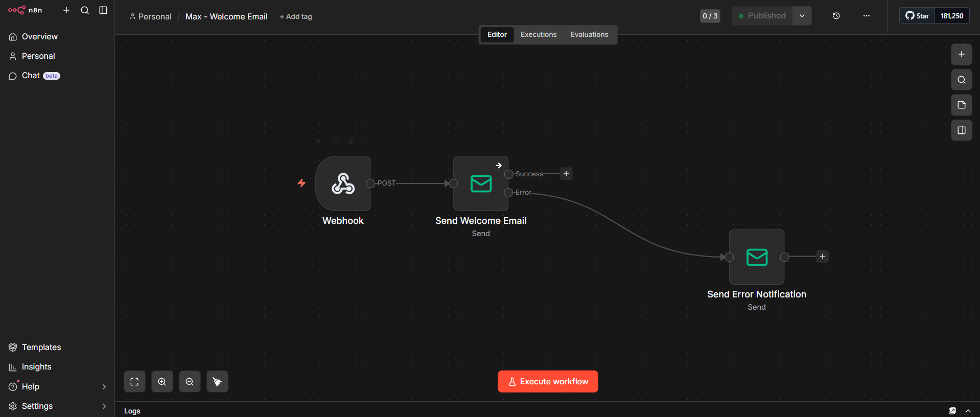The height and width of the screenshot is (417, 980).
Task: Execute the workflow
Action: (x=548, y=382)
